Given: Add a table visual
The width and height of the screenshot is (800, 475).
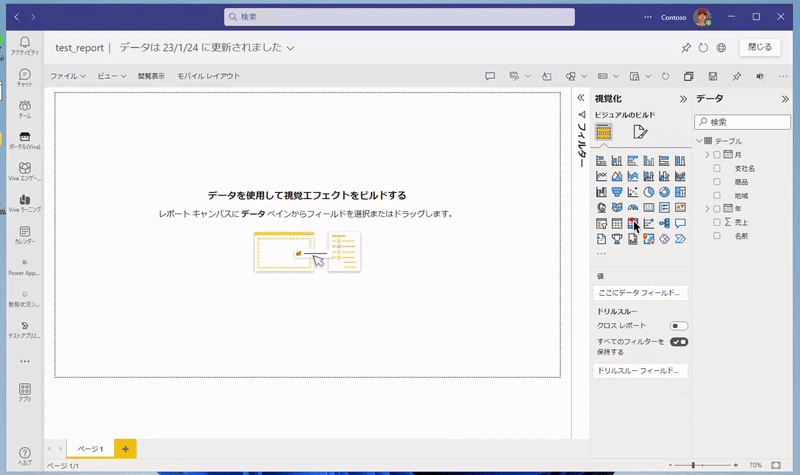Looking at the screenshot, I should pyautogui.click(x=617, y=223).
